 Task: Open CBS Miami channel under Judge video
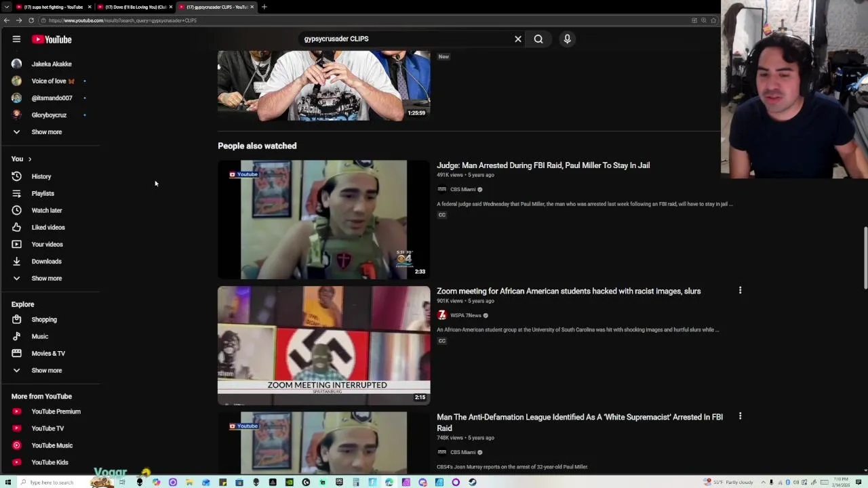click(462, 189)
